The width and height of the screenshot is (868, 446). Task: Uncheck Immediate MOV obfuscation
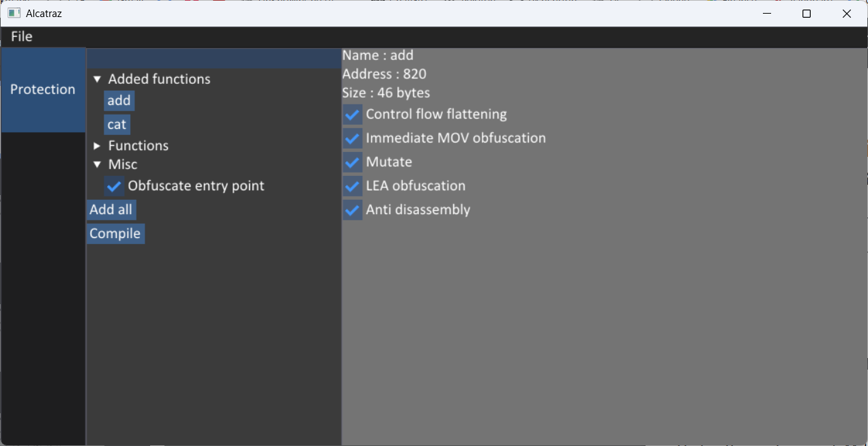pyautogui.click(x=352, y=138)
